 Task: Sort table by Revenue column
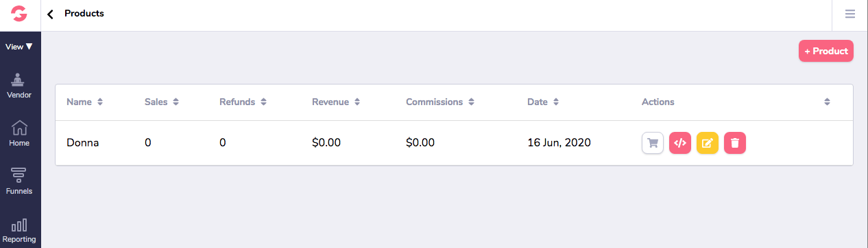coord(337,102)
